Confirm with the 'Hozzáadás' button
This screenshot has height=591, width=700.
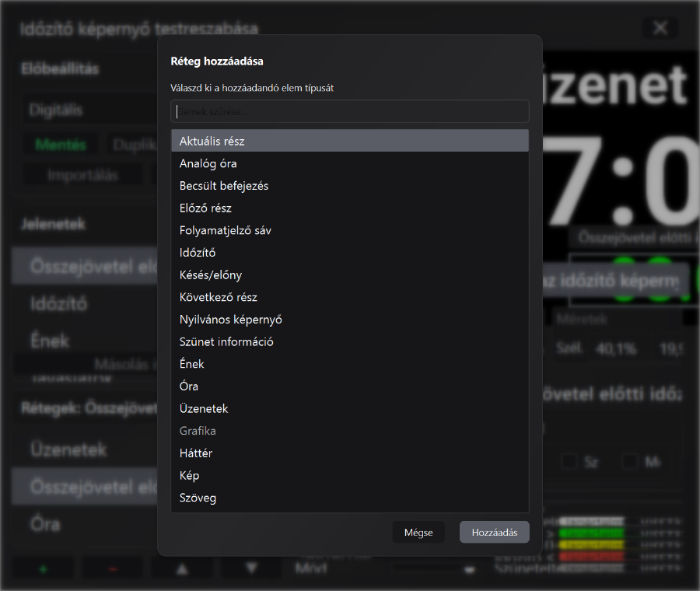(x=494, y=532)
